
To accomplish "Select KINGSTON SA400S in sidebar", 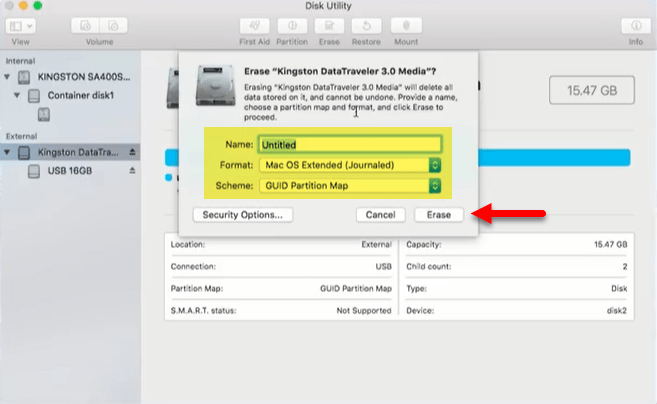I will click(84, 77).
